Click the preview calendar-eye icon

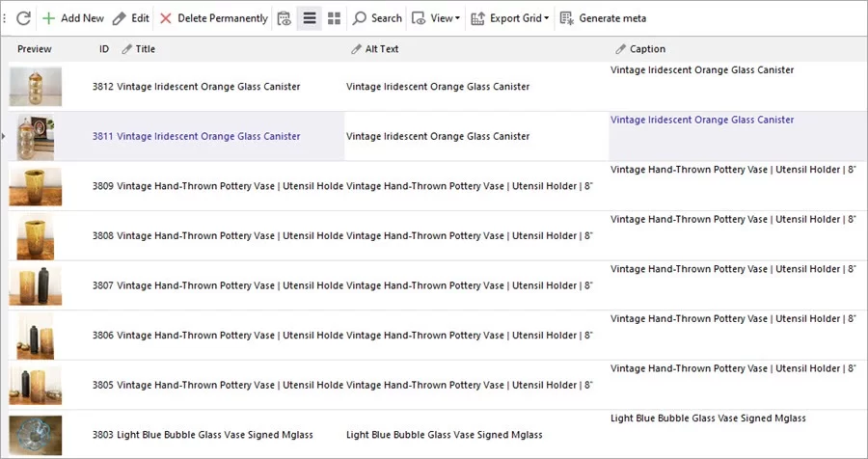[x=284, y=18]
